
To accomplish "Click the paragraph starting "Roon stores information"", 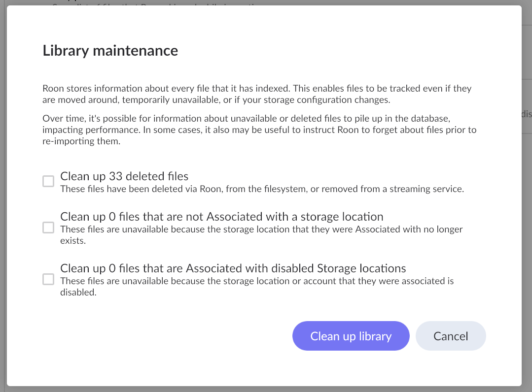I will point(257,94).
